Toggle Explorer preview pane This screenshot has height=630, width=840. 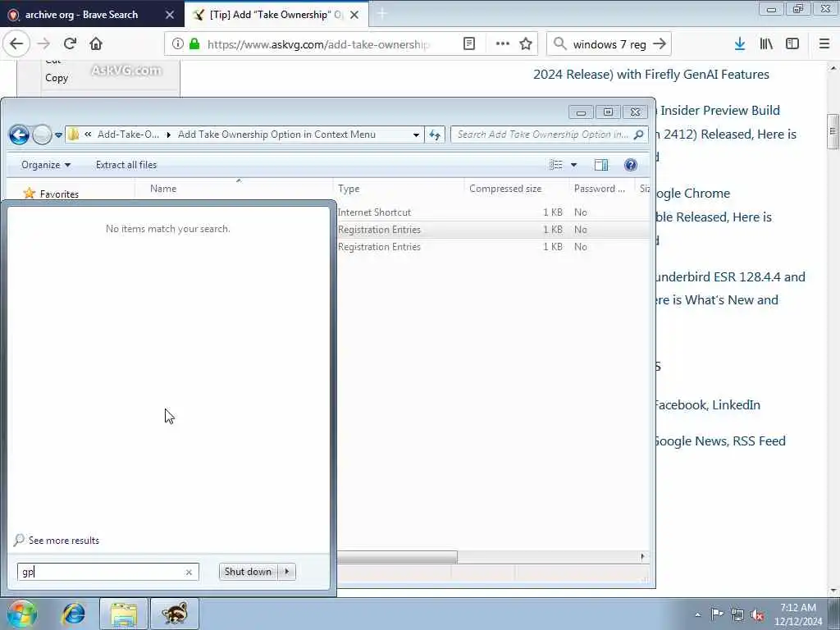pyautogui.click(x=601, y=165)
